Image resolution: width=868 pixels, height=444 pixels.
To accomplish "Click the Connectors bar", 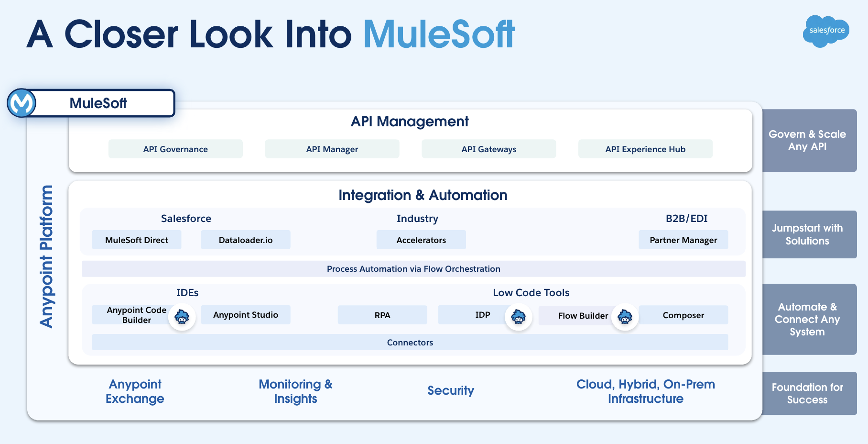I will pyautogui.click(x=410, y=342).
